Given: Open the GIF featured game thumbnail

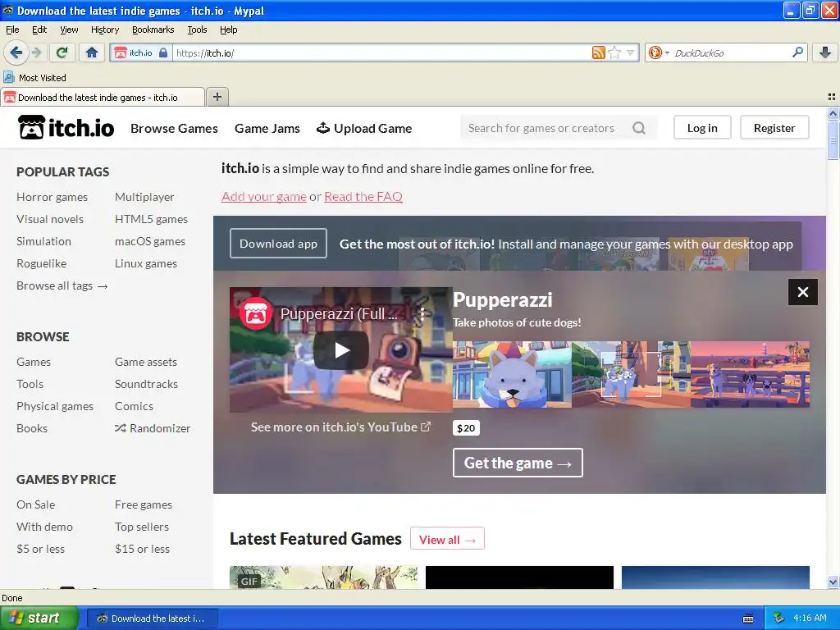Looking at the screenshot, I should pos(323,577).
